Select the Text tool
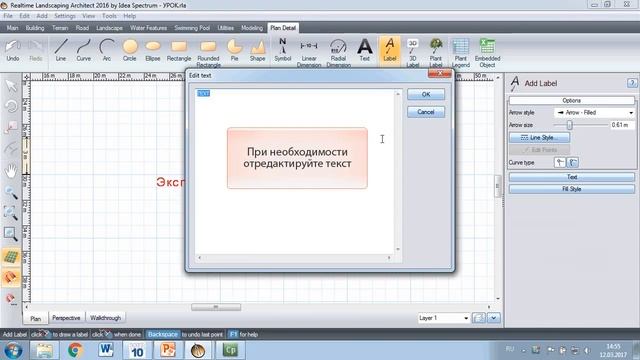The height and width of the screenshot is (360, 640). tap(364, 50)
